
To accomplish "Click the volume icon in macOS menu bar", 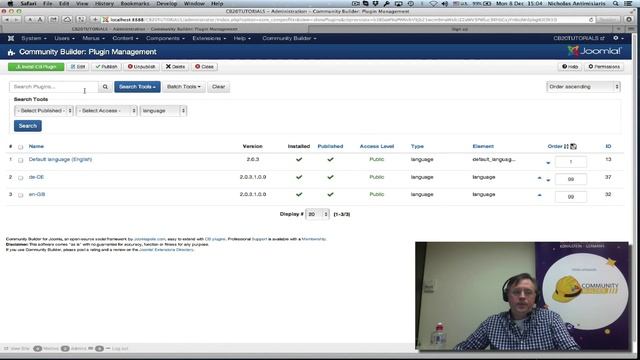I will 444,4.
